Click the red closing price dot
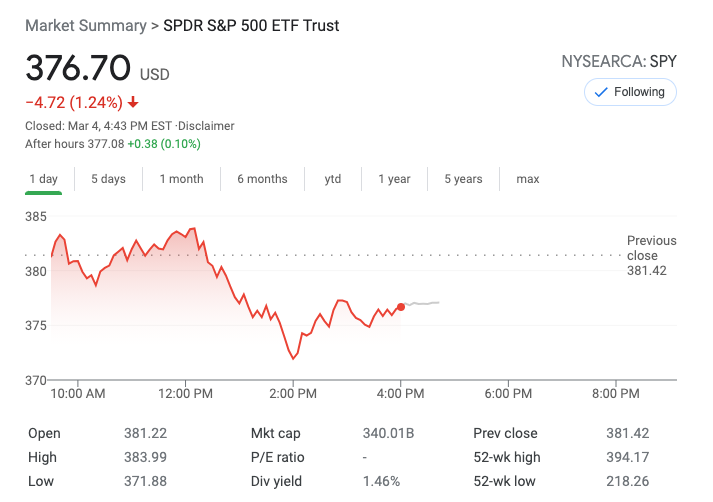This screenshot has width=713, height=502. coord(401,307)
